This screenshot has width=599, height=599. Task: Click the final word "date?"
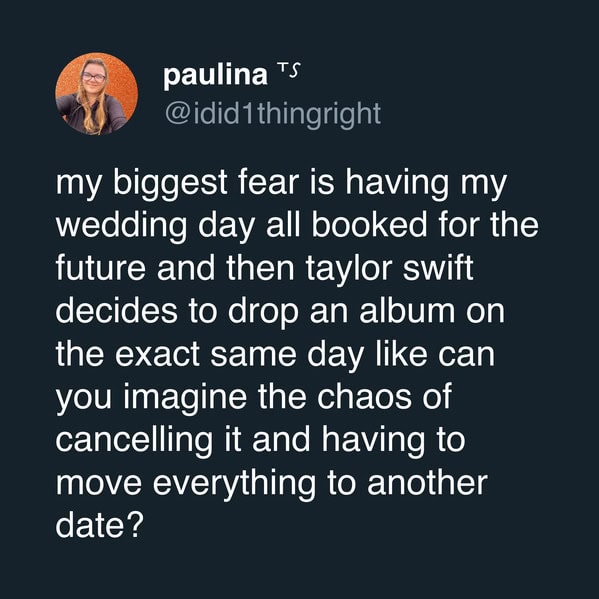point(100,526)
